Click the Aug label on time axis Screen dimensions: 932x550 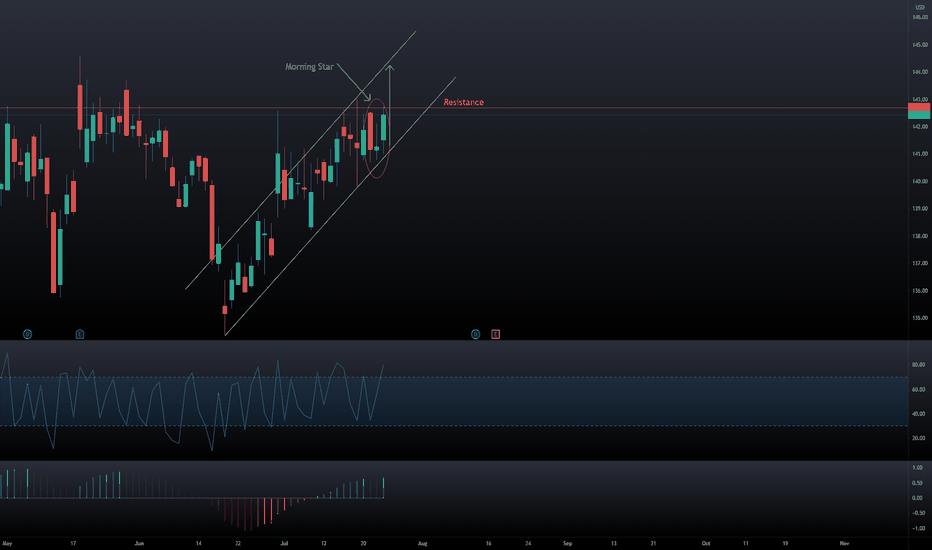pyautogui.click(x=423, y=543)
